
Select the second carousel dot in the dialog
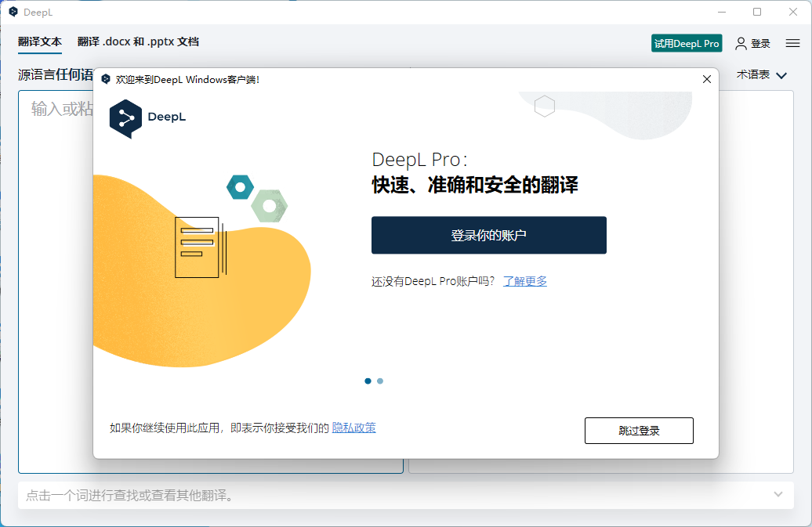tap(380, 381)
